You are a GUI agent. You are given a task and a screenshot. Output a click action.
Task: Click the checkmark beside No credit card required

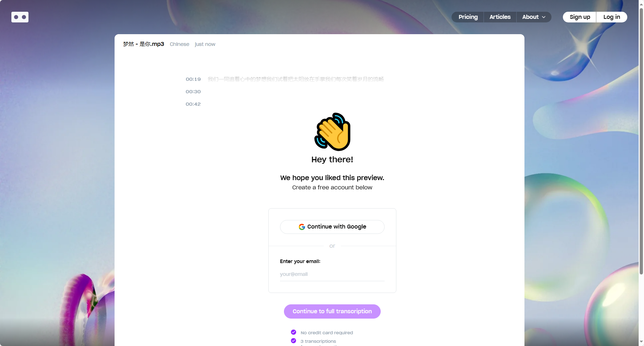coord(294,332)
